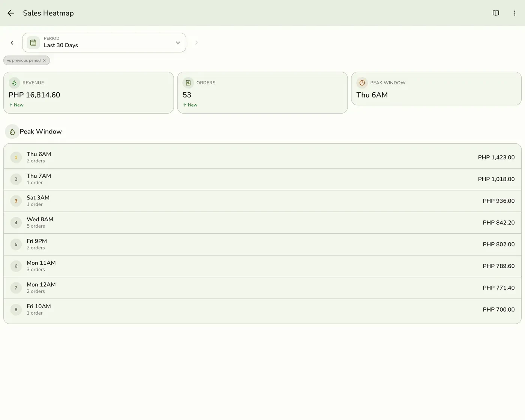Click the Revenue flame icon
The image size is (525, 420).
pos(14,83)
